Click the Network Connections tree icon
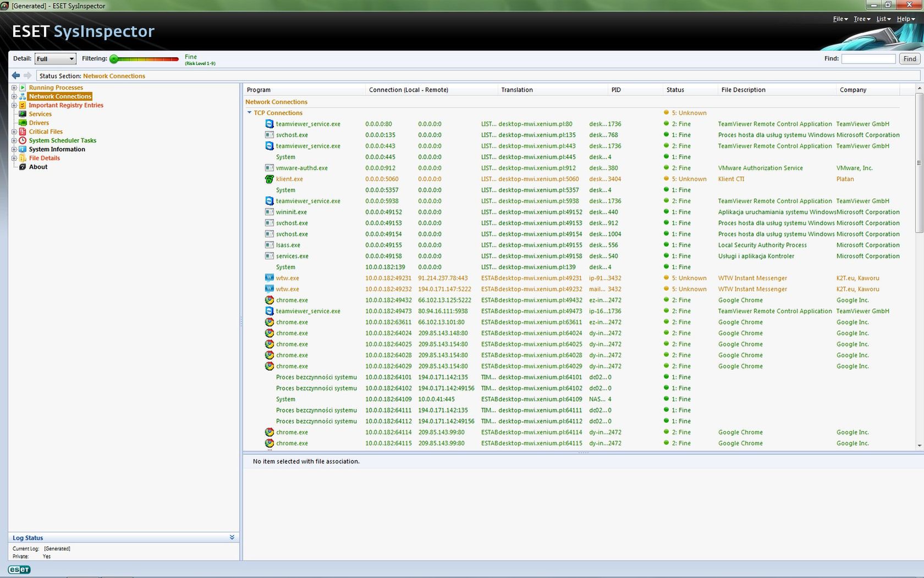The image size is (924, 578). click(23, 96)
